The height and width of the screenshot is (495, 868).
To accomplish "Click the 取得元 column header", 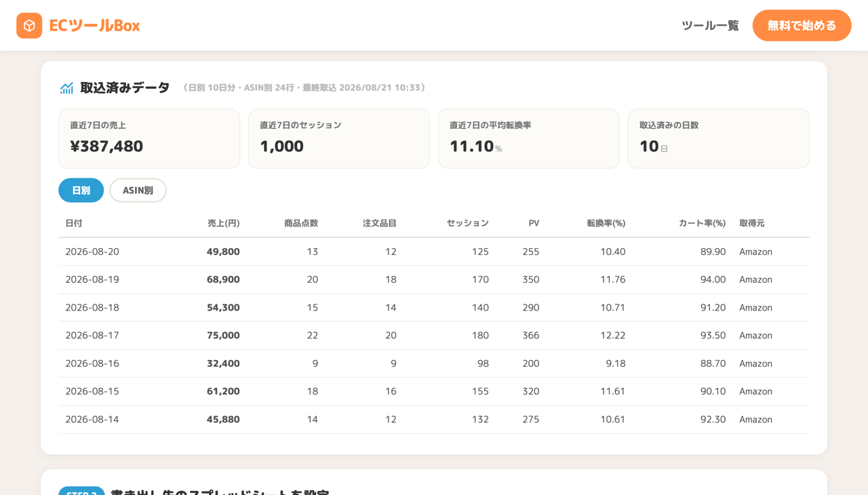I will (752, 223).
